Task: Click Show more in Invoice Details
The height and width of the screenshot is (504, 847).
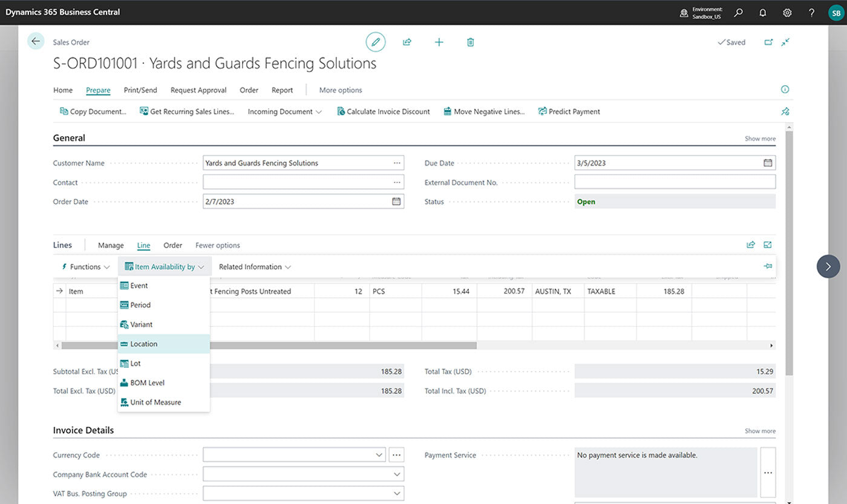Action: [x=760, y=431]
